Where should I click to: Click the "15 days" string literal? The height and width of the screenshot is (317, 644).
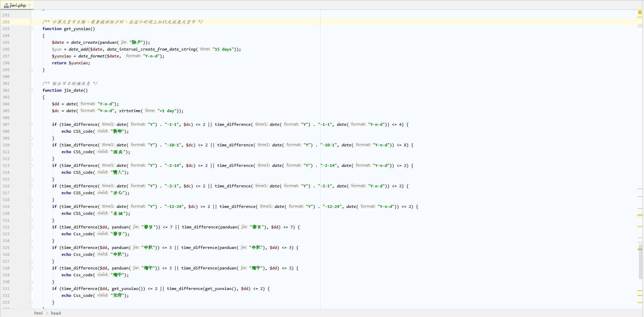pyautogui.click(x=223, y=49)
